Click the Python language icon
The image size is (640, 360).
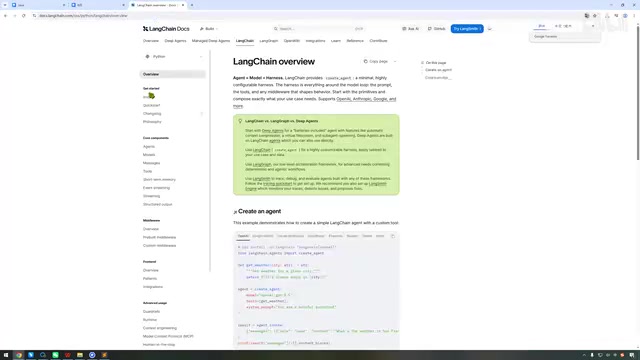pyautogui.click(x=147, y=57)
